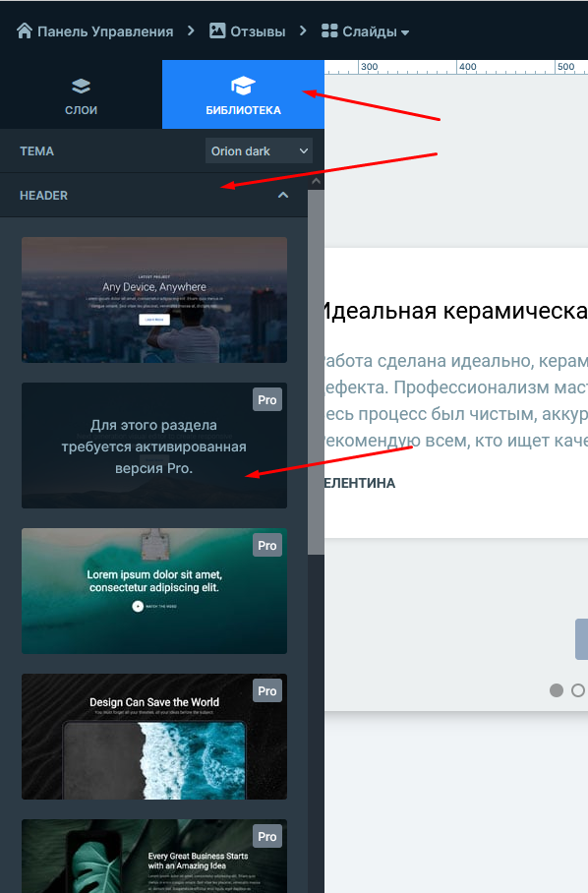Collapse the HEADER section chevron
The image size is (588, 893).
click(283, 196)
